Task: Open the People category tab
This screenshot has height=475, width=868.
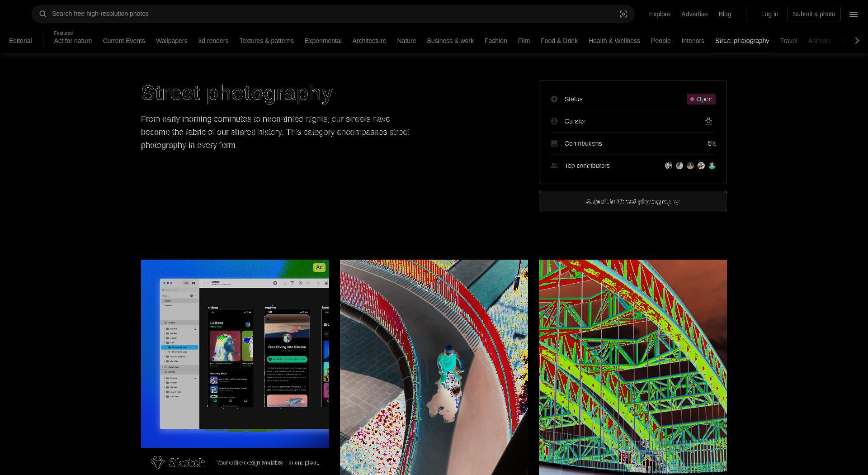Action: click(x=660, y=41)
